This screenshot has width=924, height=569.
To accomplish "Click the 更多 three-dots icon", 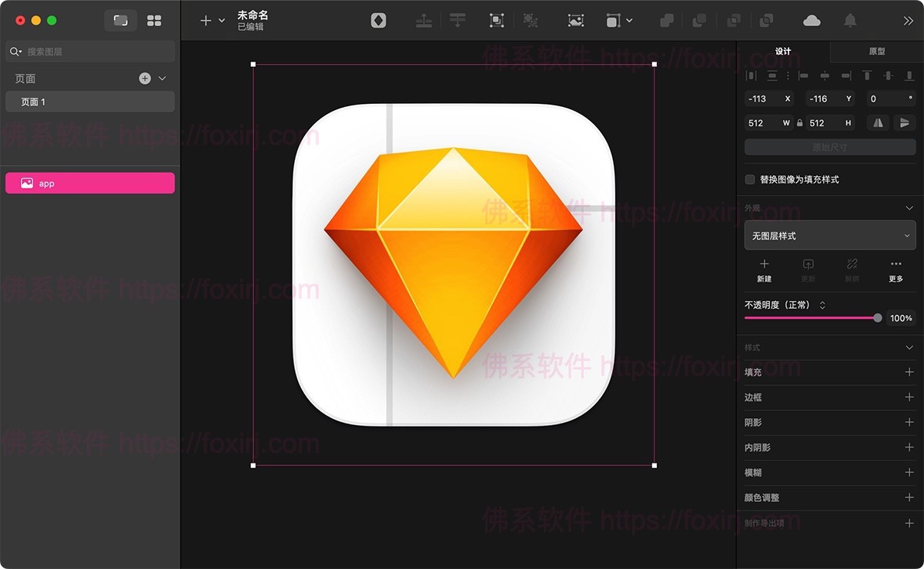I will (x=896, y=264).
